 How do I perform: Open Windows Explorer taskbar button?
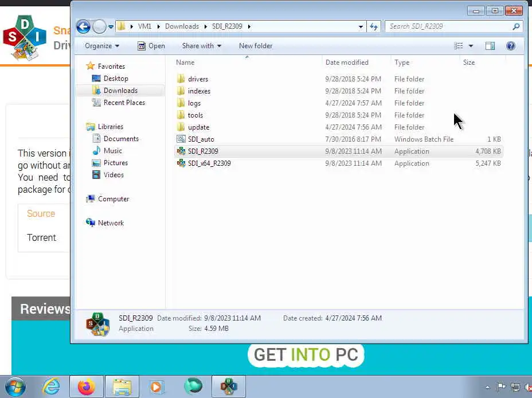[x=122, y=387]
